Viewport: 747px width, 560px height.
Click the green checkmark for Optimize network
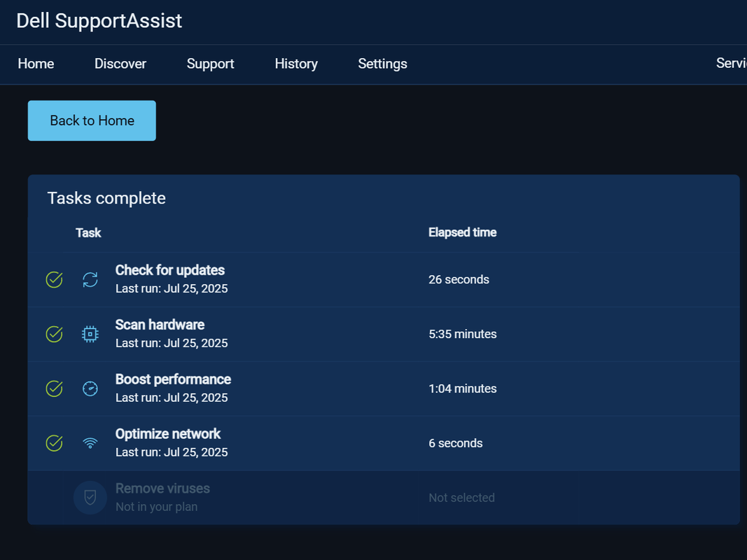(55, 443)
